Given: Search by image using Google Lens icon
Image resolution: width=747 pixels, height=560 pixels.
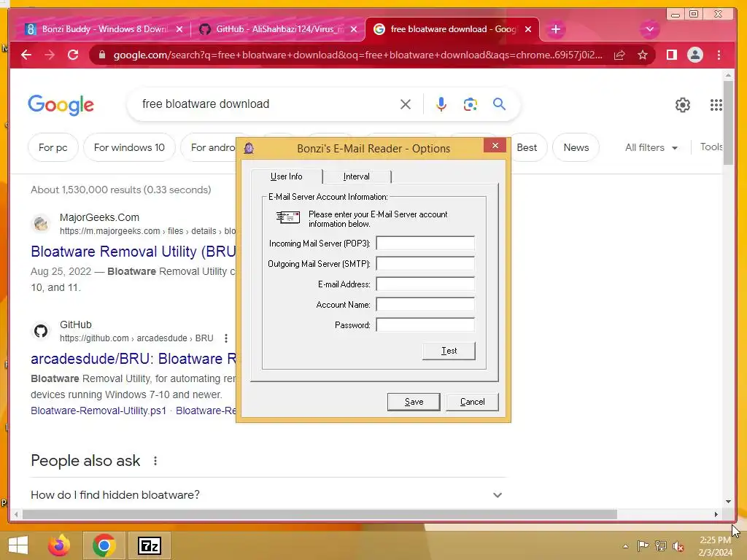Looking at the screenshot, I should pyautogui.click(x=471, y=104).
